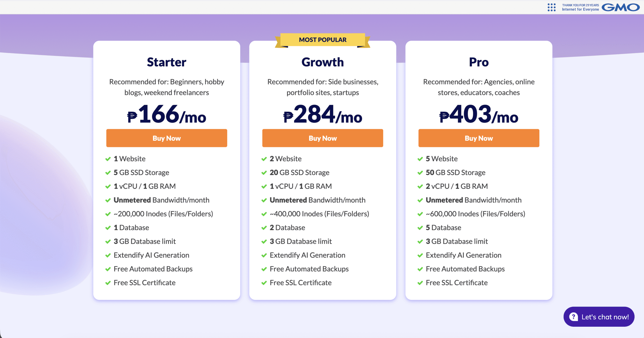Open the Let's chat now widget

pos(605,317)
